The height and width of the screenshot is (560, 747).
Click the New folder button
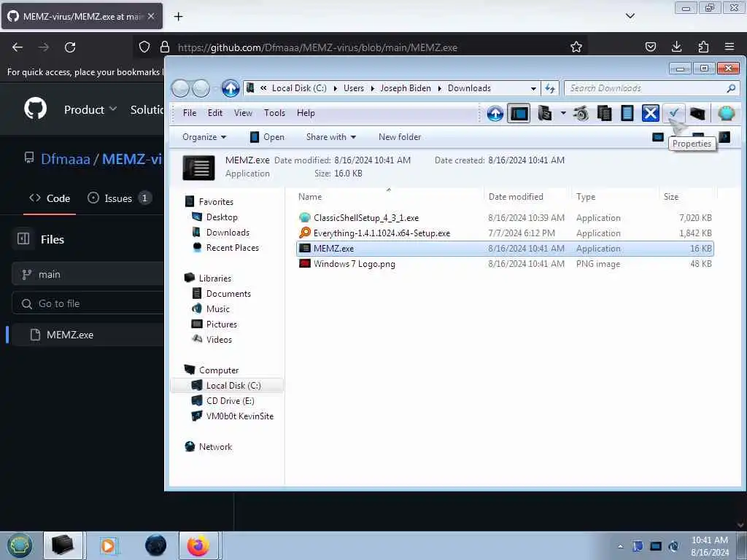tap(400, 137)
